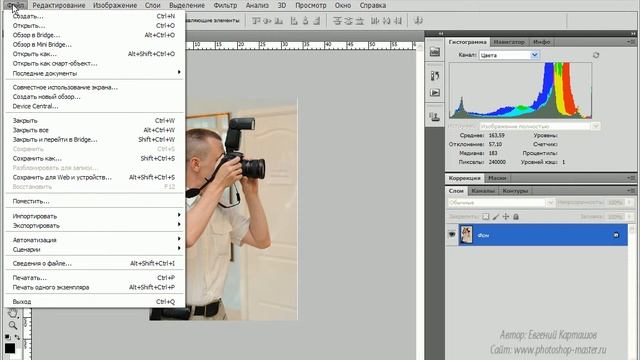640x360 pixels.
Task: Choose Сохранить как... menu item
Action: pos(94,158)
